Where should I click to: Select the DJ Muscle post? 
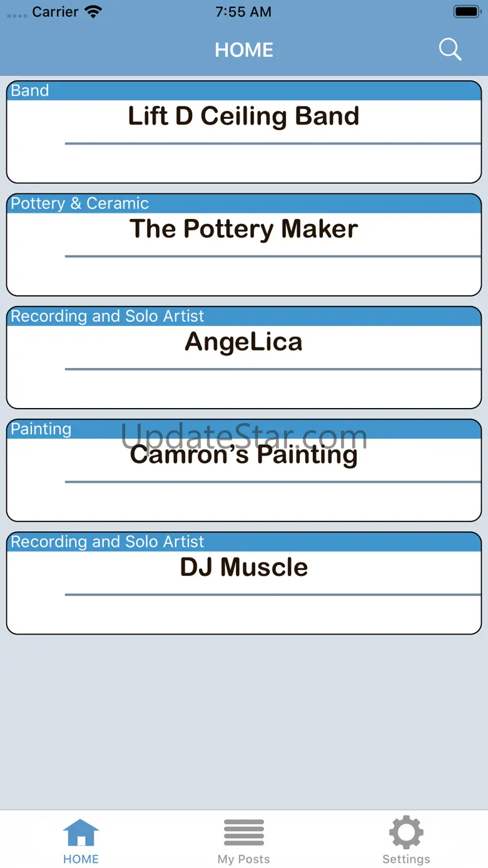[x=244, y=583]
